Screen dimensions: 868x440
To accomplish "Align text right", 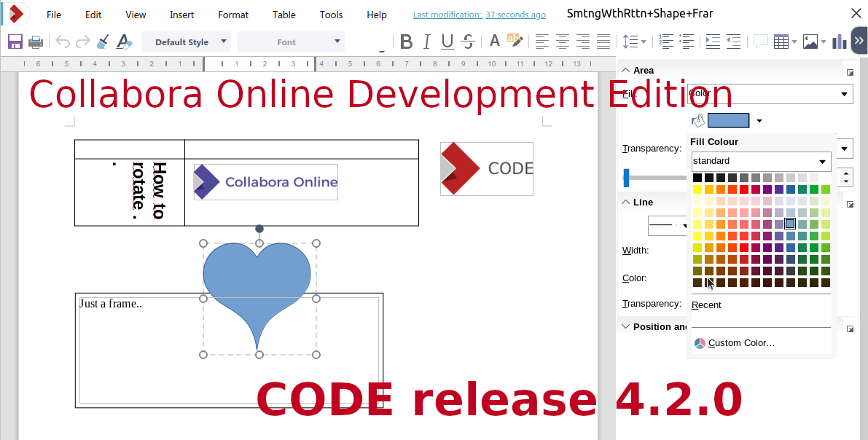I will (583, 42).
